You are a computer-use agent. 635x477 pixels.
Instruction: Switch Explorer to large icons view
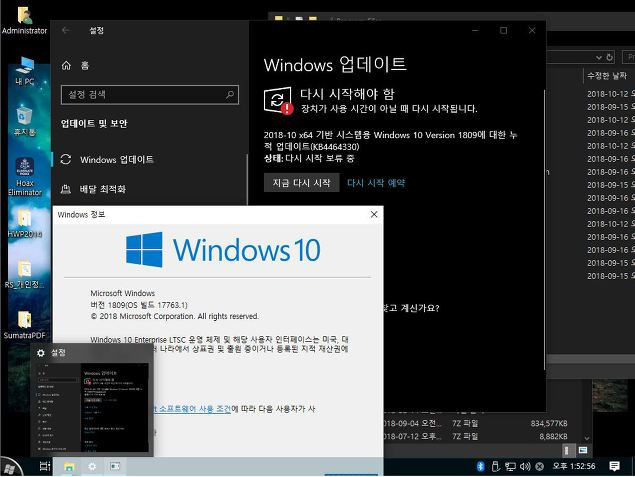(583, 450)
